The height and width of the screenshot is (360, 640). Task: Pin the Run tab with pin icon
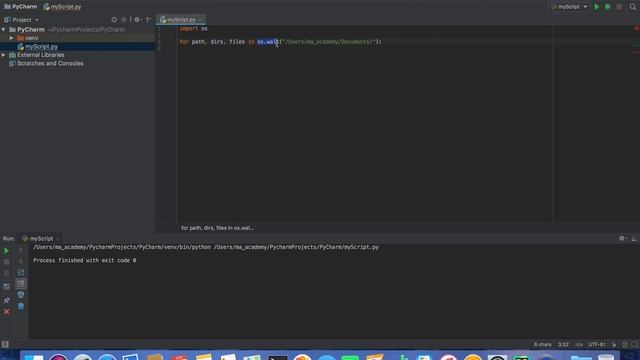(x=7, y=300)
